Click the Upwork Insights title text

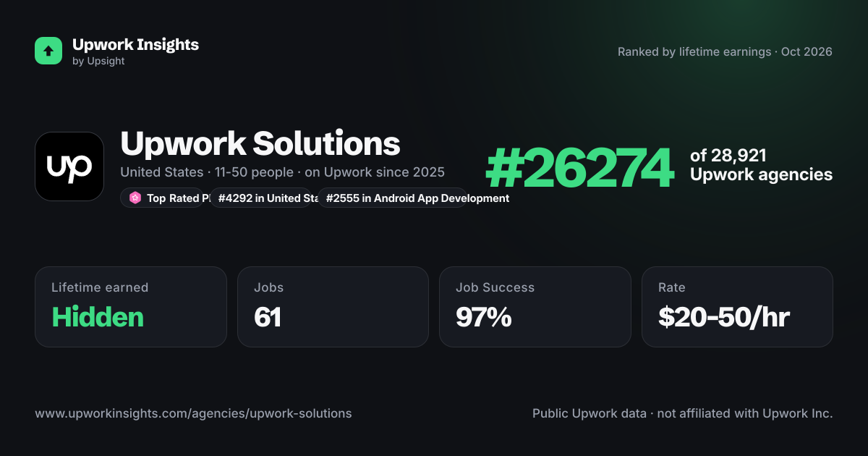click(135, 44)
